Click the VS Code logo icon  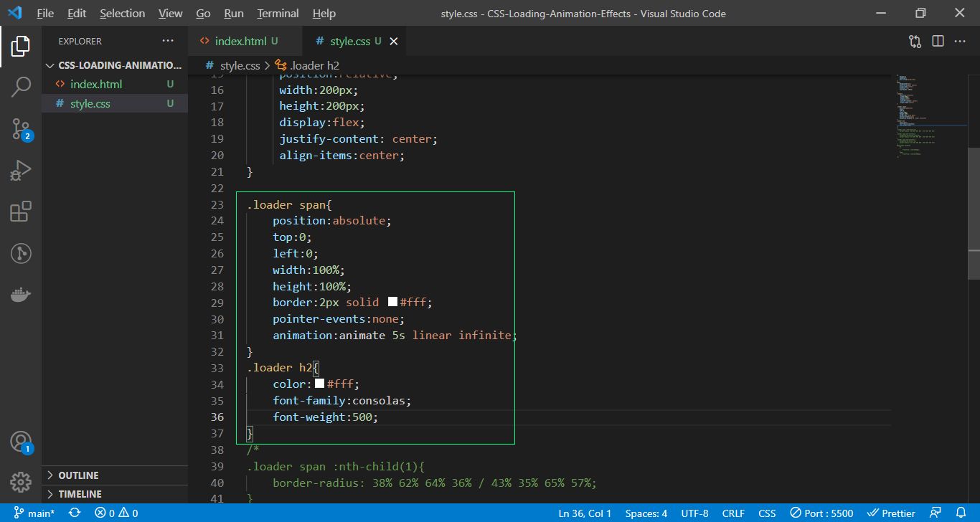pyautogui.click(x=15, y=13)
